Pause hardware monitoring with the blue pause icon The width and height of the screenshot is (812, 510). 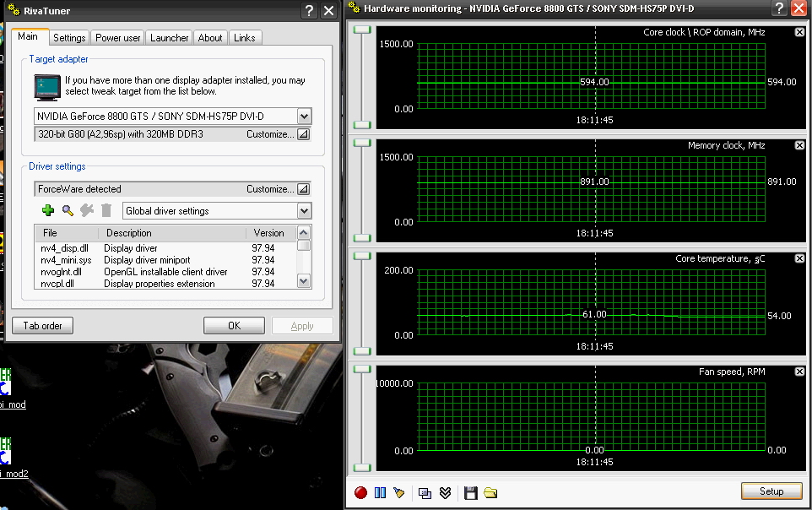(380, 492)
